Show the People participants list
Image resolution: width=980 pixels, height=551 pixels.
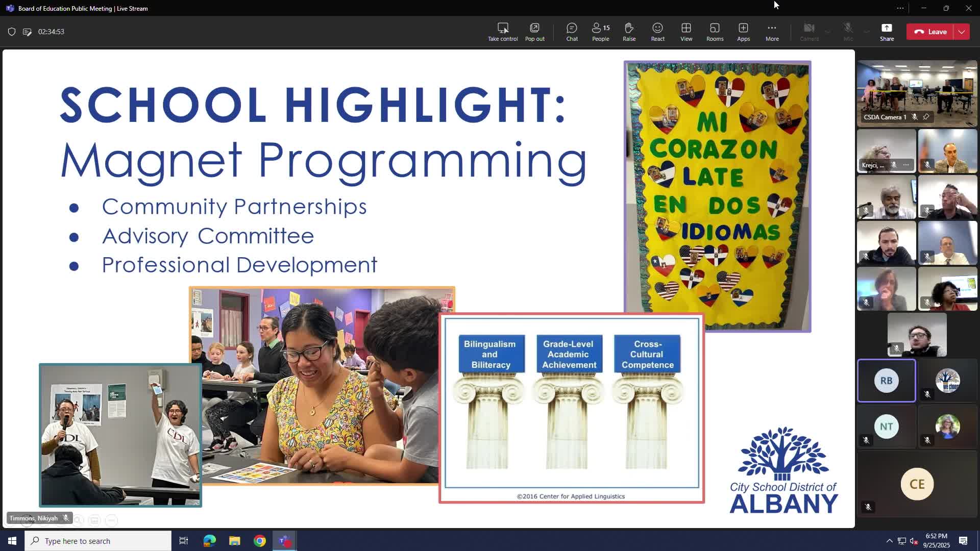pyautogui.click(x=600, y=32)
